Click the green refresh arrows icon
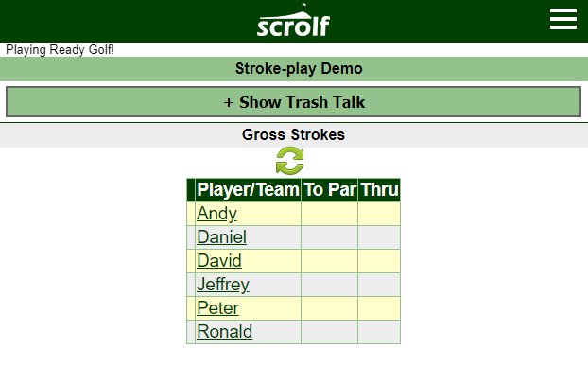Image resolution: width=588 pixels, height=366 pixels. [290, 161]
